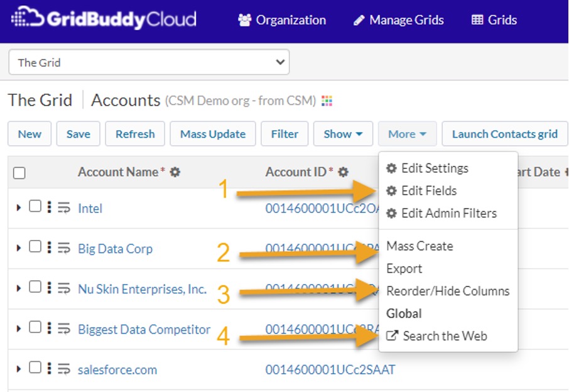Expand the Nu Skin Enterprises row
The image size is (569, 392).
point(18,288)
